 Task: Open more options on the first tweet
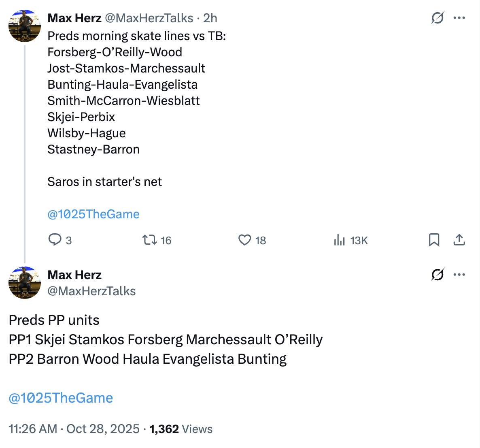459,18
